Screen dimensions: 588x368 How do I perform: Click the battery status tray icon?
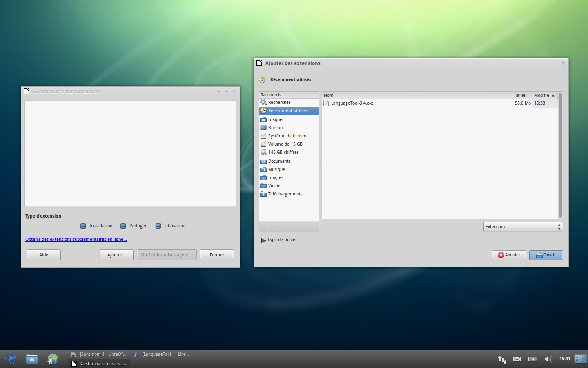coord(533,359)
